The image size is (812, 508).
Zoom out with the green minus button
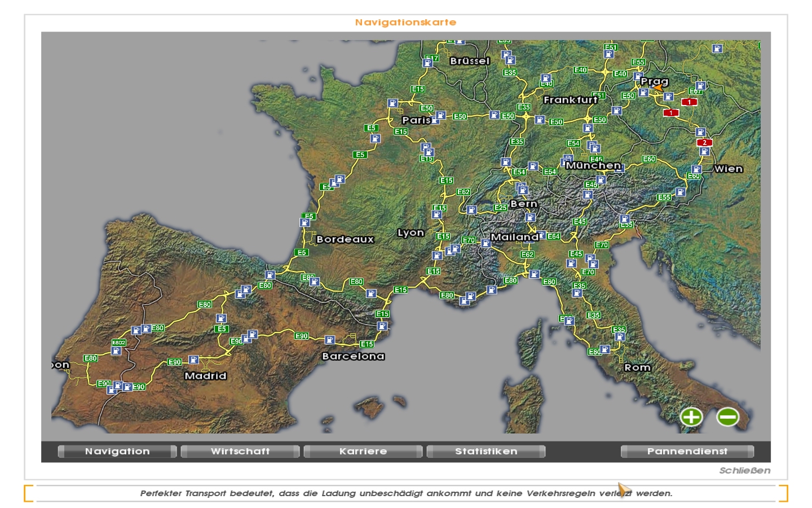pos(727,417)
